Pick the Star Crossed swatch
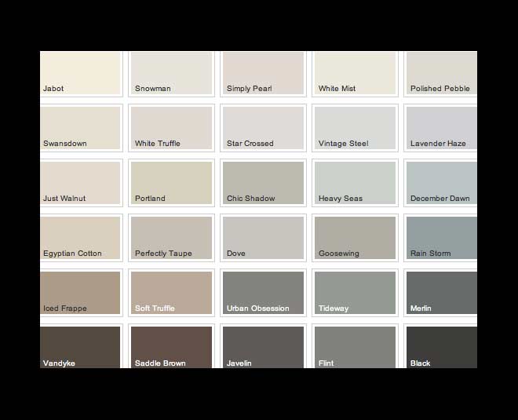This screenshot has width=518, height=420. pyautogui.click(x=263, y=128)
